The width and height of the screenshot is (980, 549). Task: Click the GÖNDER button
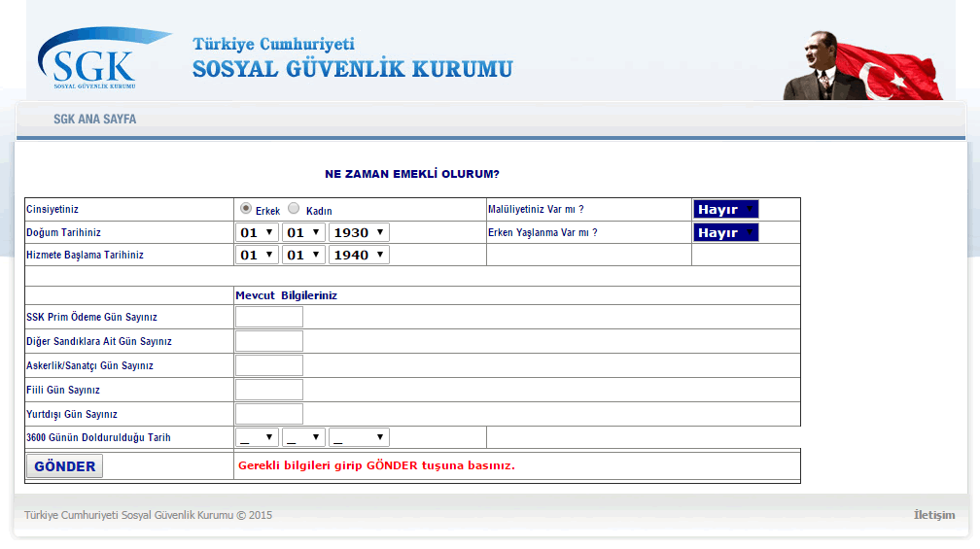coord(65,466)
